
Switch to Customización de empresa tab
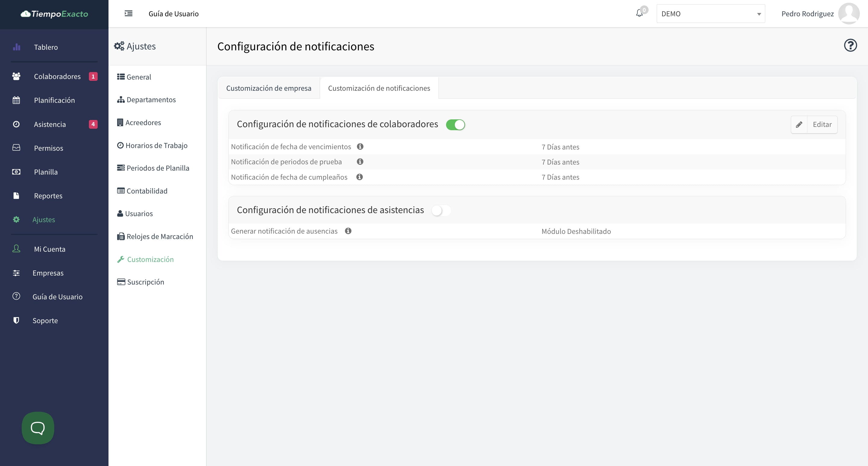click(x=269, y=88)
